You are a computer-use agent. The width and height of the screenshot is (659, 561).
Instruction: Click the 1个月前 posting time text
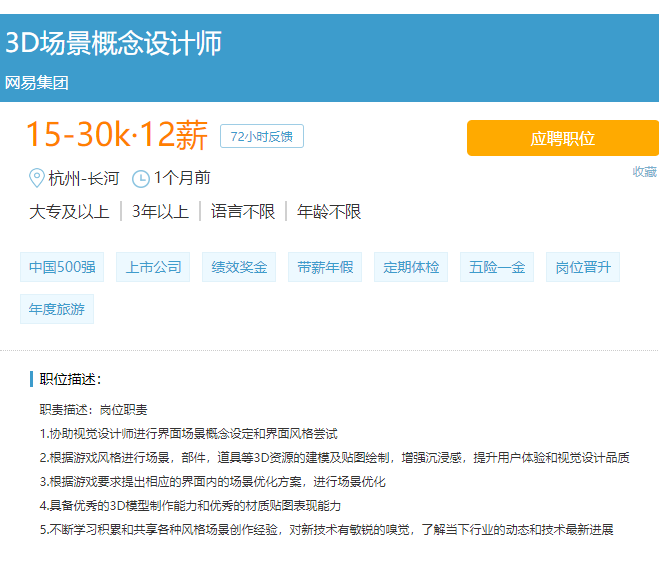[182, 178]
